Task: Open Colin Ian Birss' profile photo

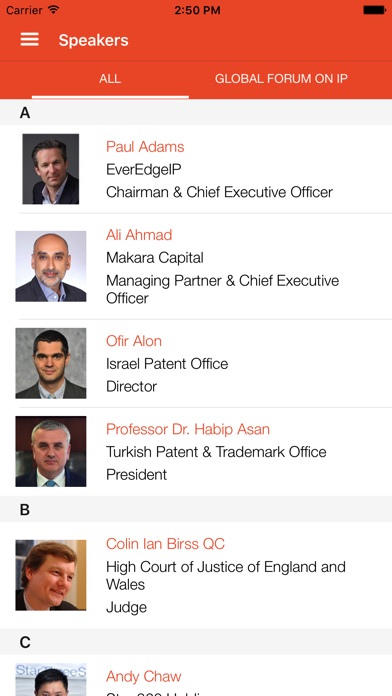Action: tap(51, 575)
